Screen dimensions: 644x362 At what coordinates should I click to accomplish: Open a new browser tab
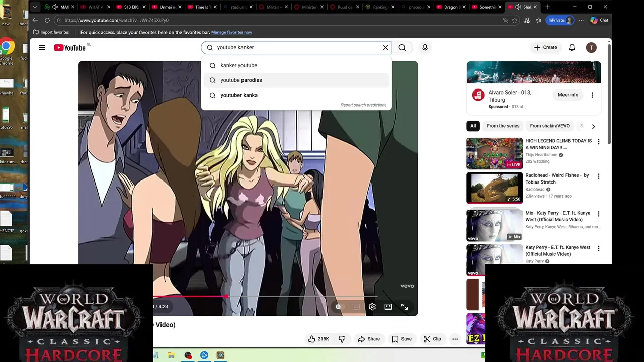(x=547, y=7)
